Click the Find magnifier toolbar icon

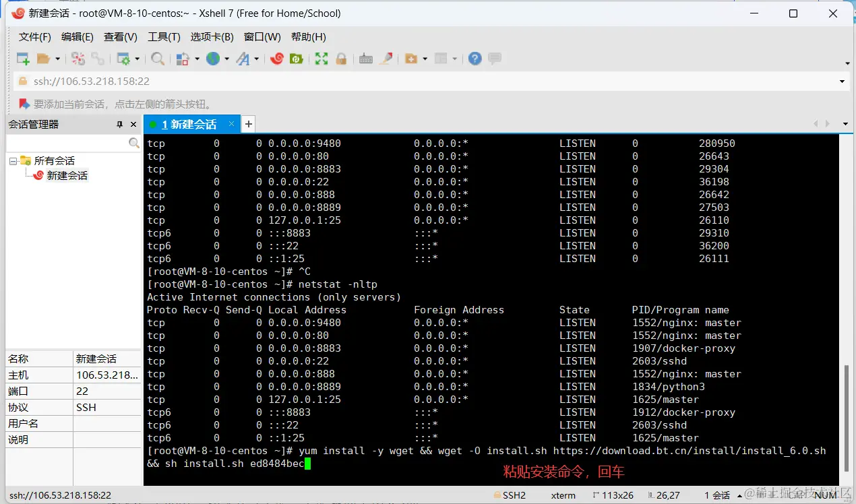pyautogui.click(x=158, y=59)
